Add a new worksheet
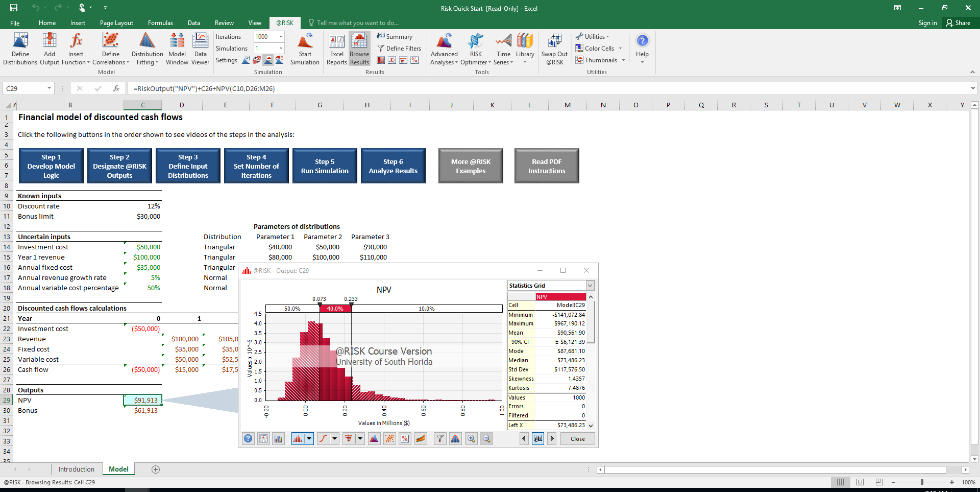980x492 pixels. [156, 470]
